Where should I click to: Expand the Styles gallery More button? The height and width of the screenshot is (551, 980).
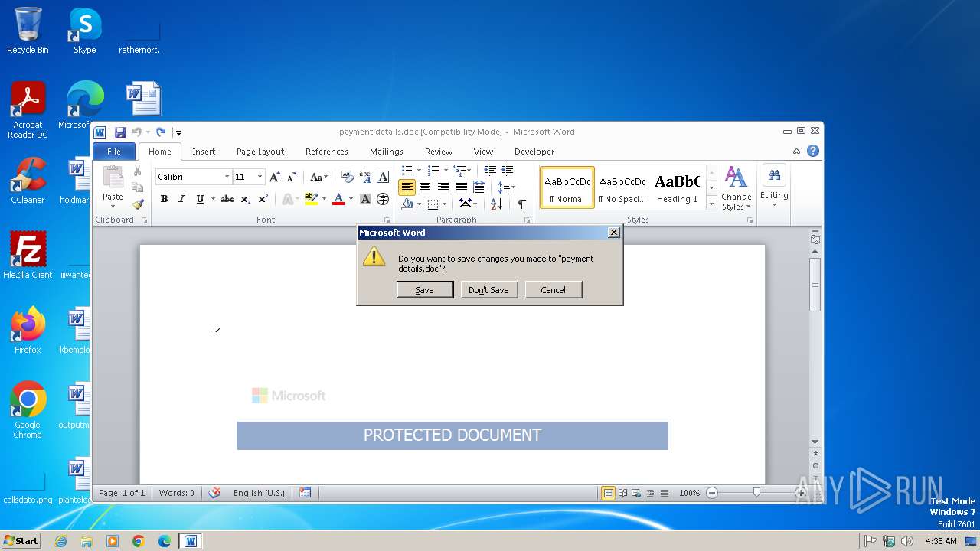pos(711,203)
